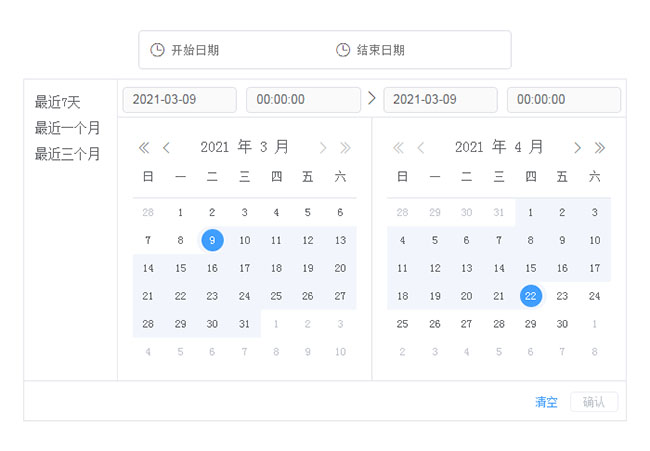Focus the start date field 2021-03-09
The height and width of the screenshot is (451, 650).
pos(179,100)
